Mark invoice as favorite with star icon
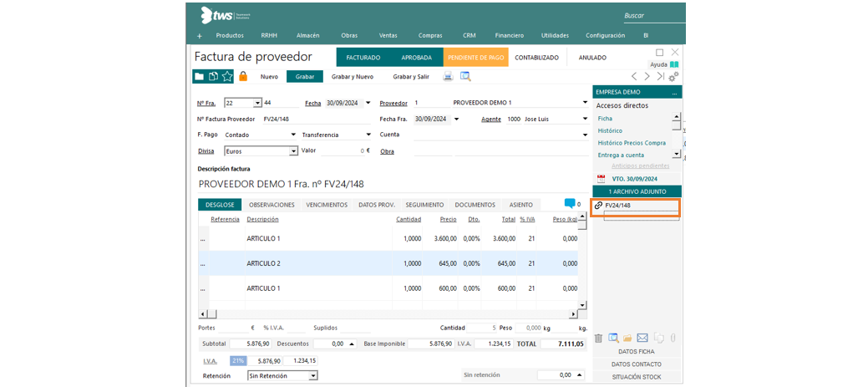The width and height of the screenshot is (868, 387). tap(227, 76)
